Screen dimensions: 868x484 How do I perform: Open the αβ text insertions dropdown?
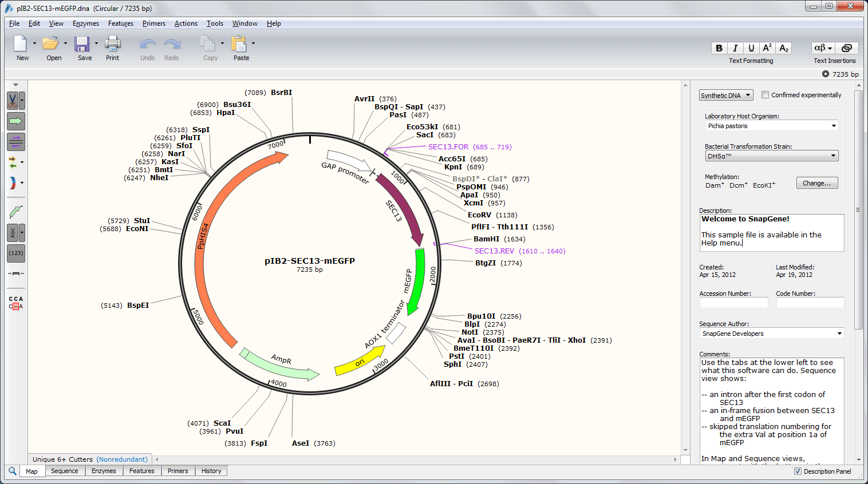click(x=823, y=48)
